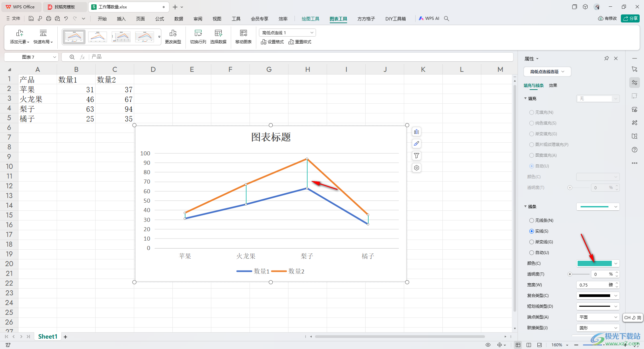
Task: Open the Formulas ribbon tab
Action: click(x=160, y=19)
